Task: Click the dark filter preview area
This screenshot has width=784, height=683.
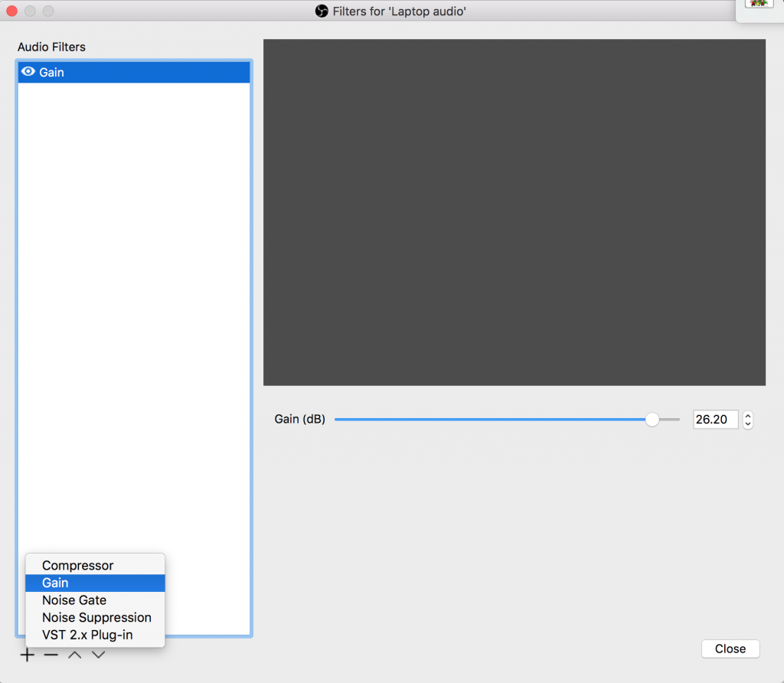Action: [514, 213]
